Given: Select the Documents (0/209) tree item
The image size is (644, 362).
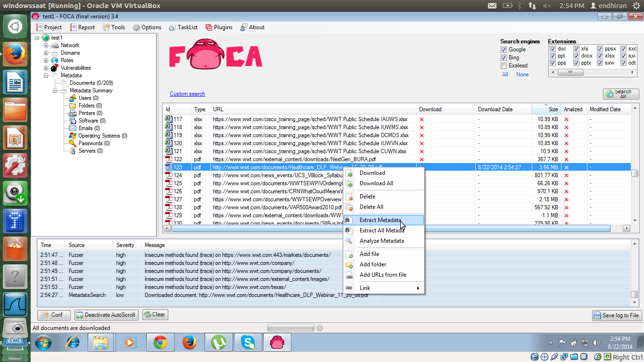Looking at the screenshot, I should (x=91, y=83).
